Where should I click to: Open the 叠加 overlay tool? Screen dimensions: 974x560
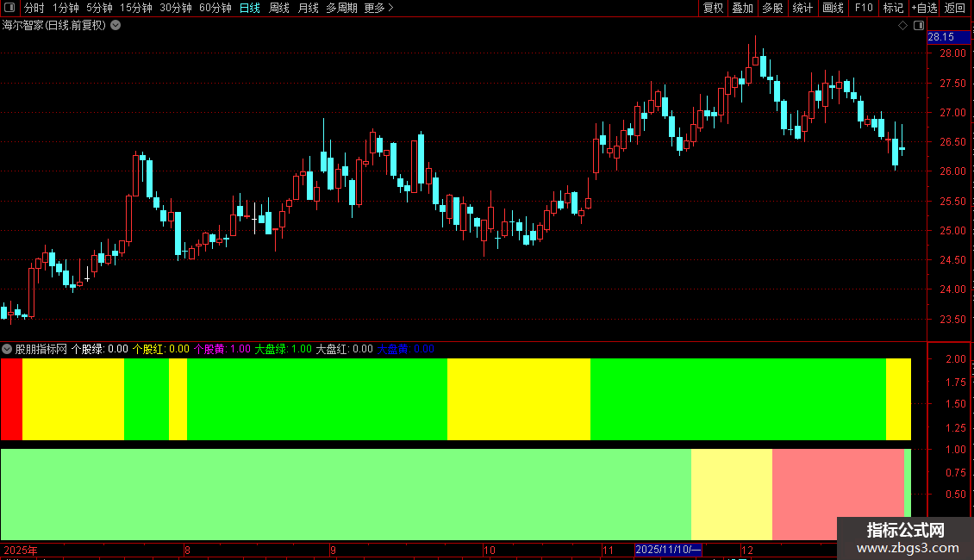click(742, 8)
